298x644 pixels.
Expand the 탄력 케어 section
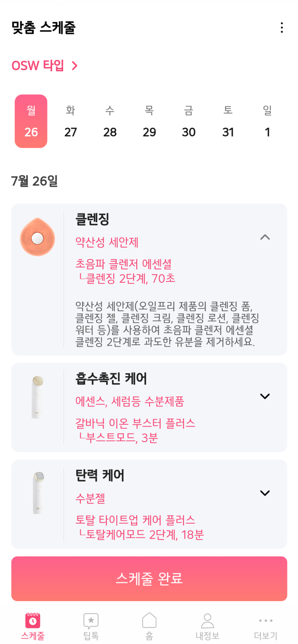[265, 492]
